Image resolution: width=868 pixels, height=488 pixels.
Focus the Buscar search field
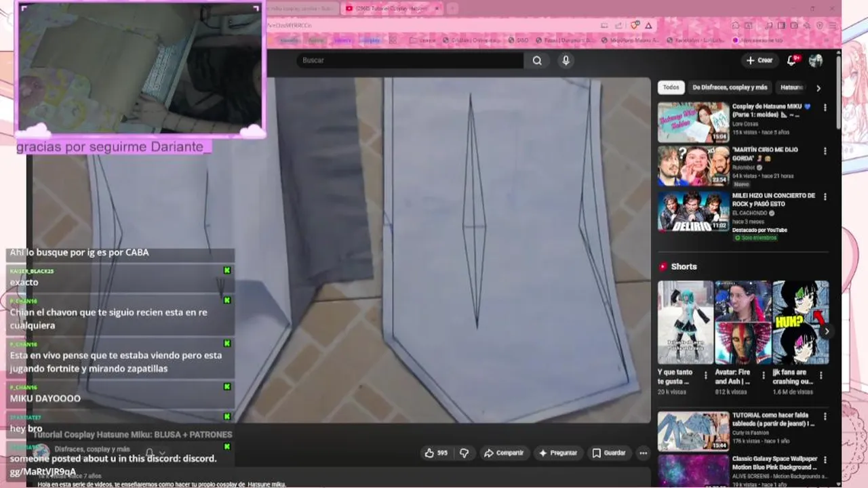(x=410, y=60)
